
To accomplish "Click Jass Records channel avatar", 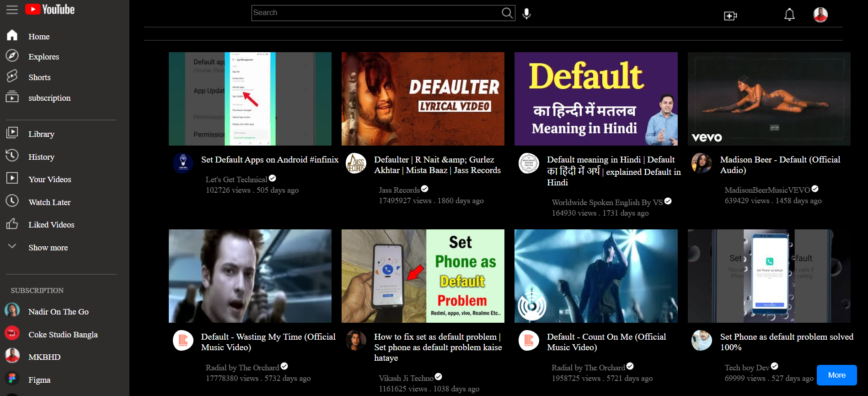I will tap(356, 163).
